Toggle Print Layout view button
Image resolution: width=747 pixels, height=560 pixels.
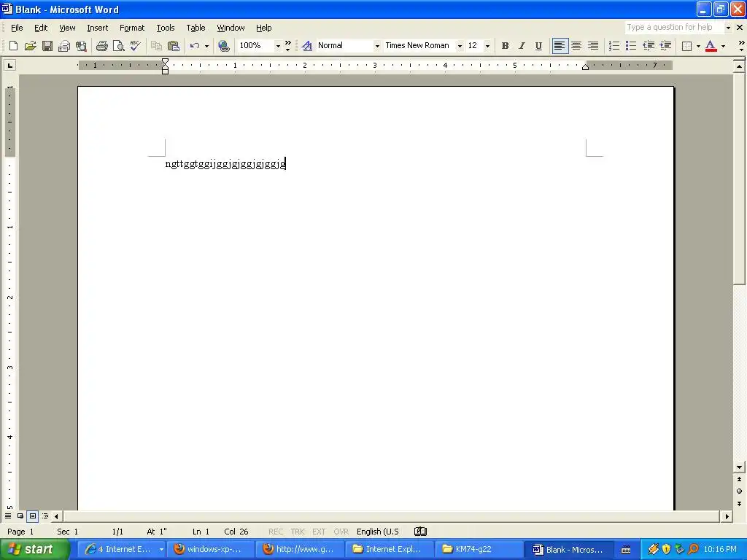pyautogui.click(x=33, y=516)
